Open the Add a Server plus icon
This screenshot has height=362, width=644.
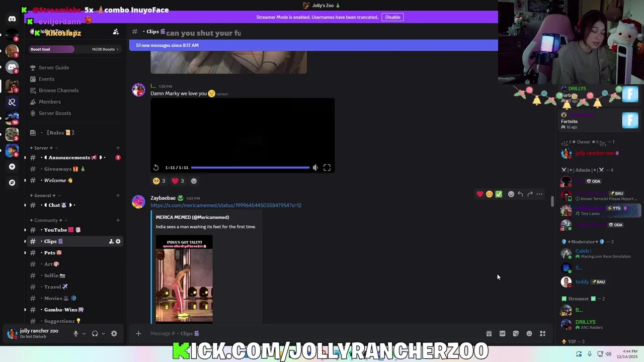(12, 166)
